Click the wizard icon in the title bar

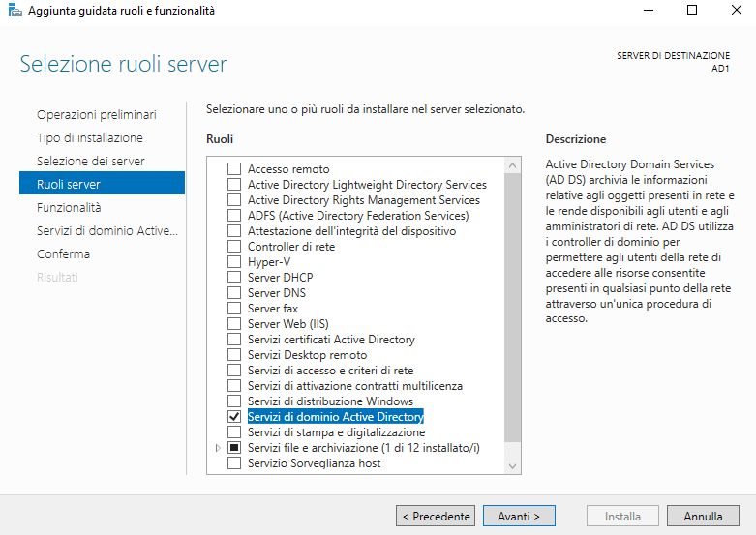pyautogui.click(x=15, y=10)
